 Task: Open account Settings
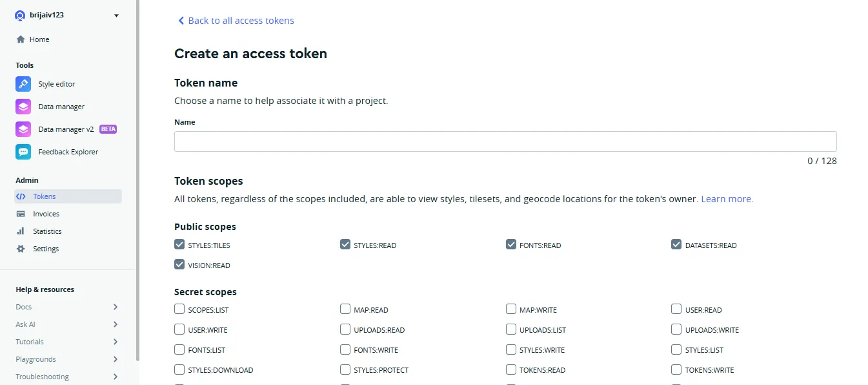(x=46, y=248)
